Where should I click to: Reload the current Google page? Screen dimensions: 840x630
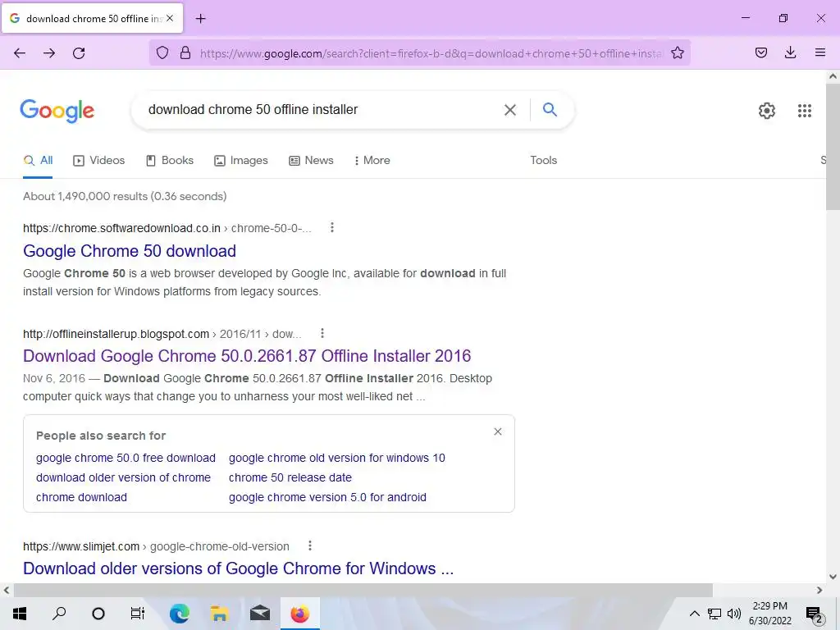click(x=79, y=53)
